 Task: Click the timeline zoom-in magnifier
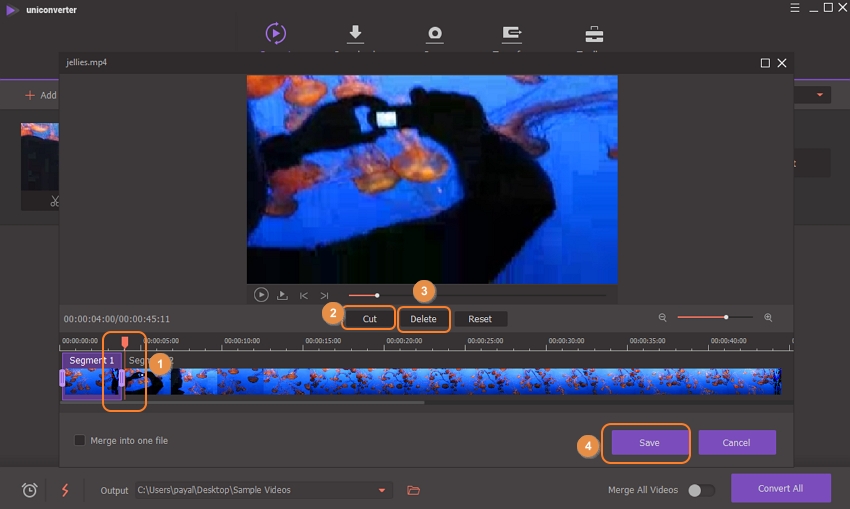click(x=768, y=318)
